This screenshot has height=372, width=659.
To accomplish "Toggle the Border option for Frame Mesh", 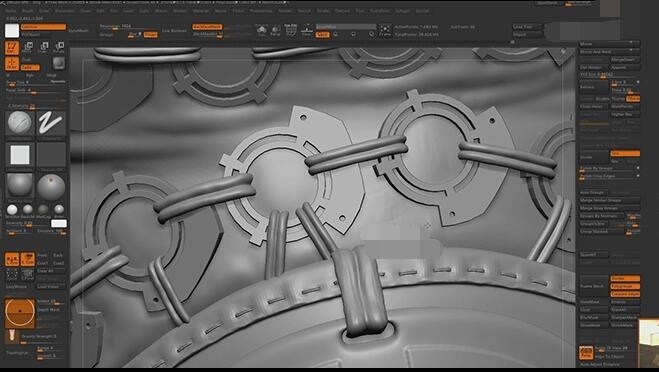I will point(625,278).
